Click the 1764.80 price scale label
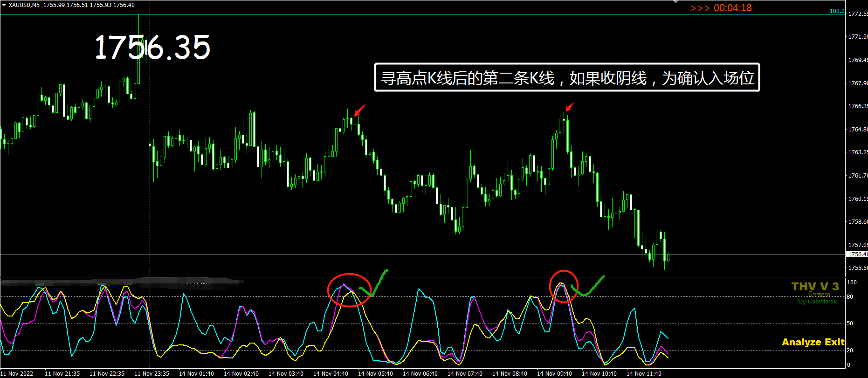Viewport: 868px width, 378px height. point(858,130)
